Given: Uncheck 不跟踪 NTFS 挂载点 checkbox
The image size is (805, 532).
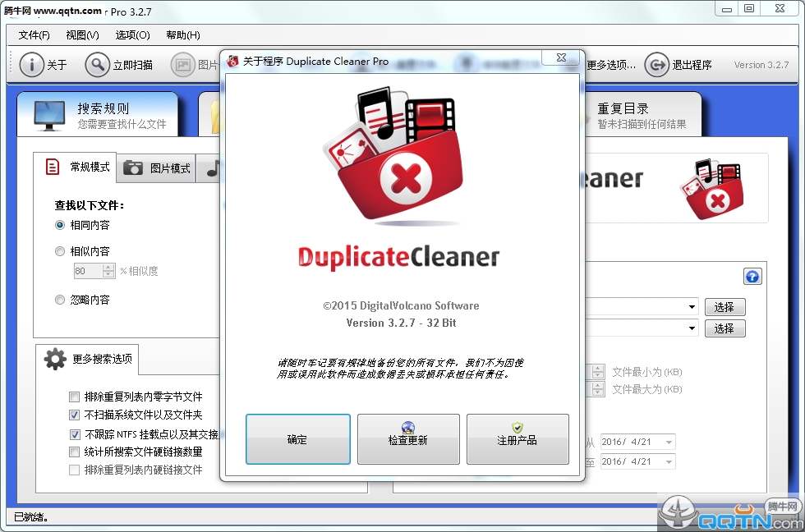Looking at the screenshot, I should 75,434.
